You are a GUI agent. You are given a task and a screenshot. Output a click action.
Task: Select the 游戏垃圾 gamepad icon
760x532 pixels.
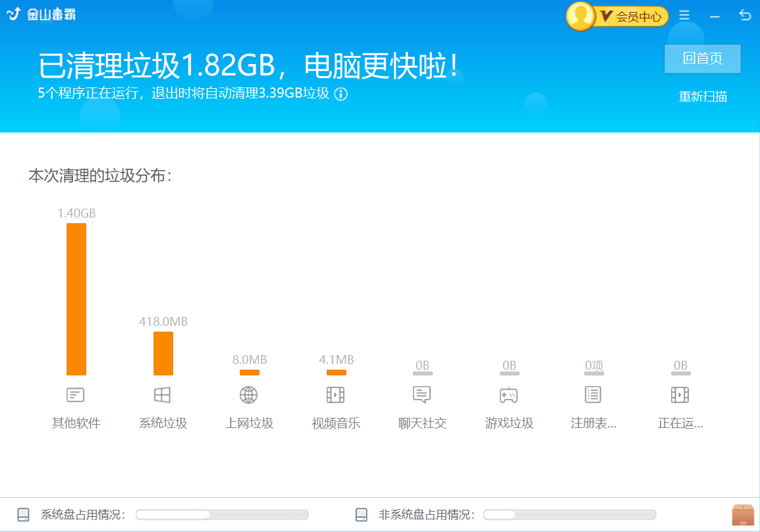click(509, 394)
